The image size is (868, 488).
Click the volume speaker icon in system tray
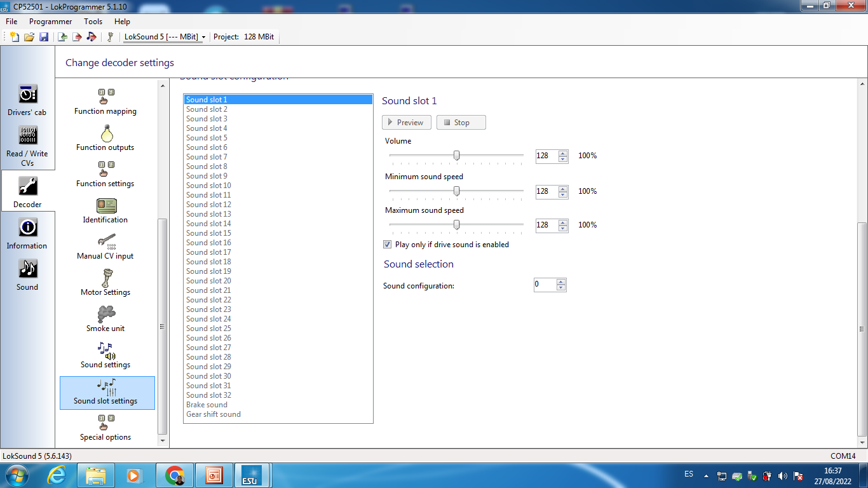[x=783, y=475]
